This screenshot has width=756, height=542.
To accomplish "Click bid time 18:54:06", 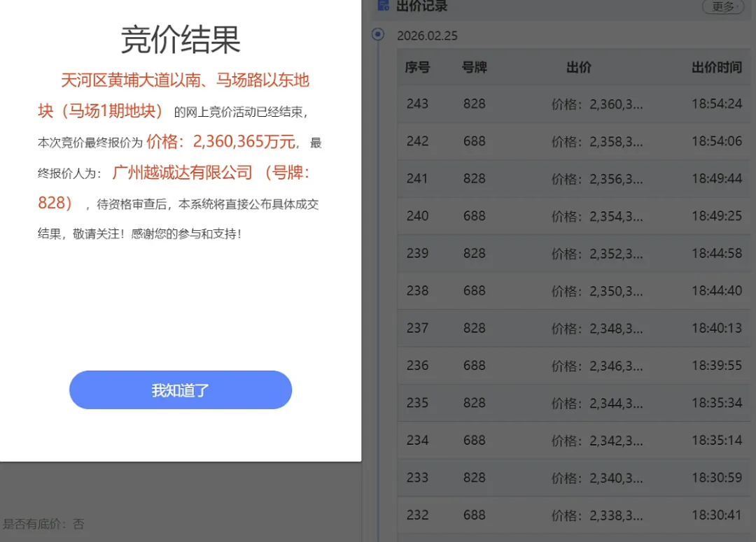I will point(717,141).
